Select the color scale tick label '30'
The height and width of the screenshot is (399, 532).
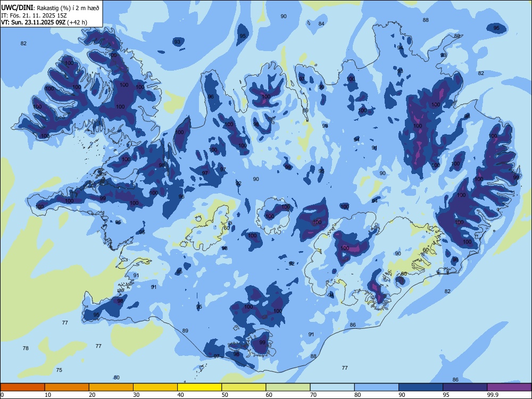click(x=136, y=395)
